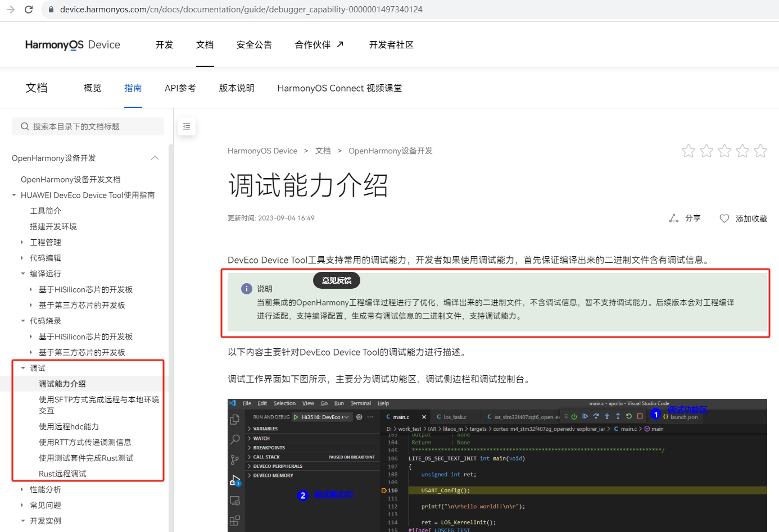
Task: Click the document title search field
Action: (88, 126)
